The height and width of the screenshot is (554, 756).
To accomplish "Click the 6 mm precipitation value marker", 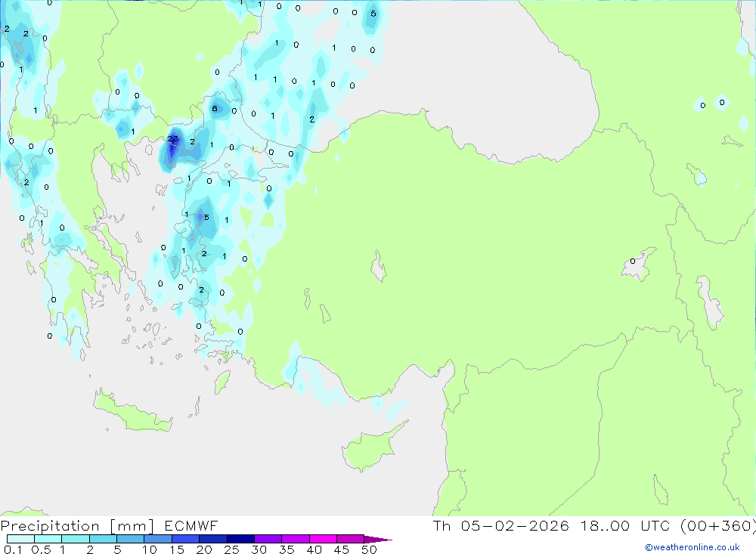I will (x=215, y=108).
